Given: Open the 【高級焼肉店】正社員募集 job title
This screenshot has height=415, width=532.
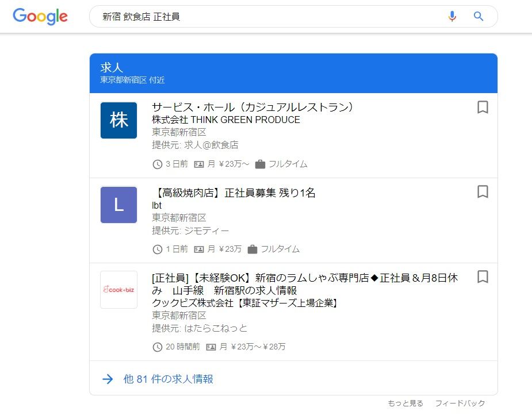Looking at the screenshot, I should (x=234, y=193).
